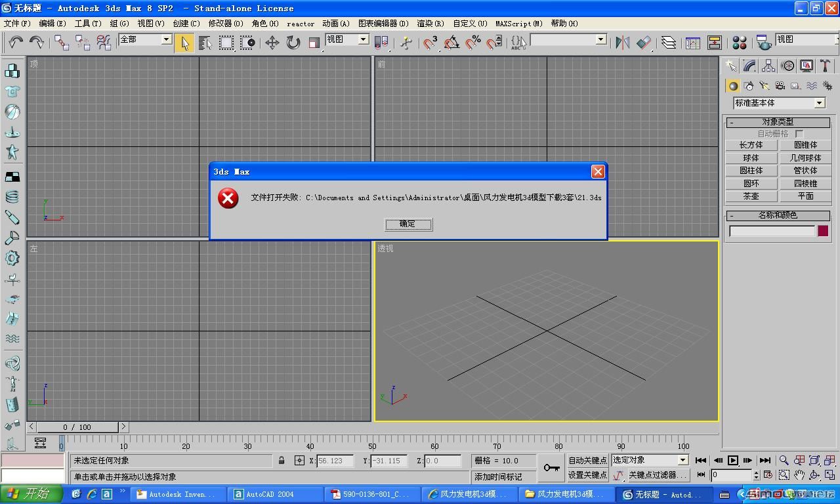Image resolution: width=840 pixels, height=504 pixels.
Task: Select the Lights category icon
Action: point(765,86)
